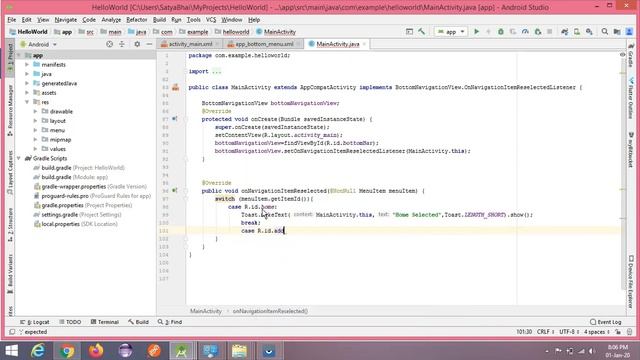This screenshot has height=360, width=640.
Task: Click the onNavigationItemReselected() editor breadcrumb
Action: click(270, 311)
